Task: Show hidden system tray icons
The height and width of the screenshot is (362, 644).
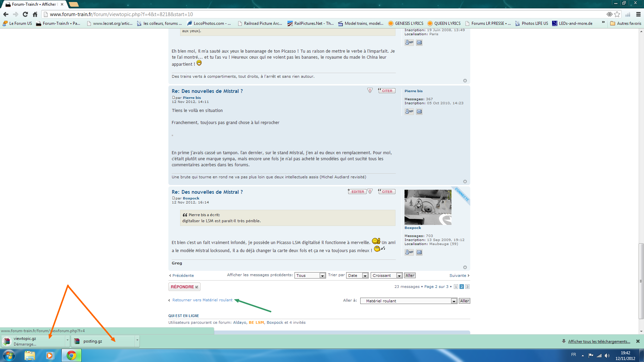Action: coord(583,356)
